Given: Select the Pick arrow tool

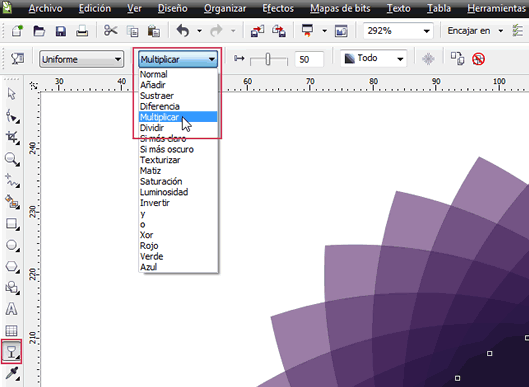Looking at the screenshot, I should tap(12, 94).
